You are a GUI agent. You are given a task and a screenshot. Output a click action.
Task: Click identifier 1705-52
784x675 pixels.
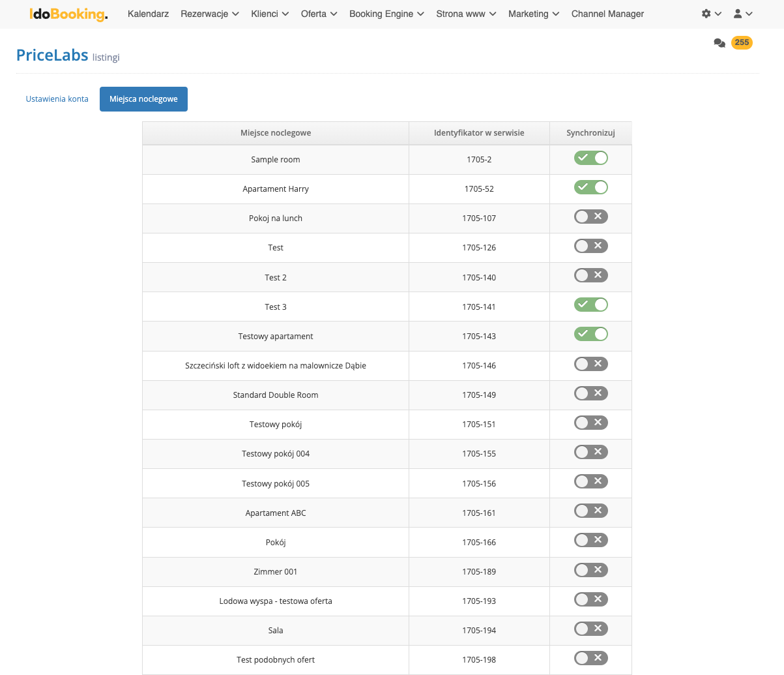[479, 189]
